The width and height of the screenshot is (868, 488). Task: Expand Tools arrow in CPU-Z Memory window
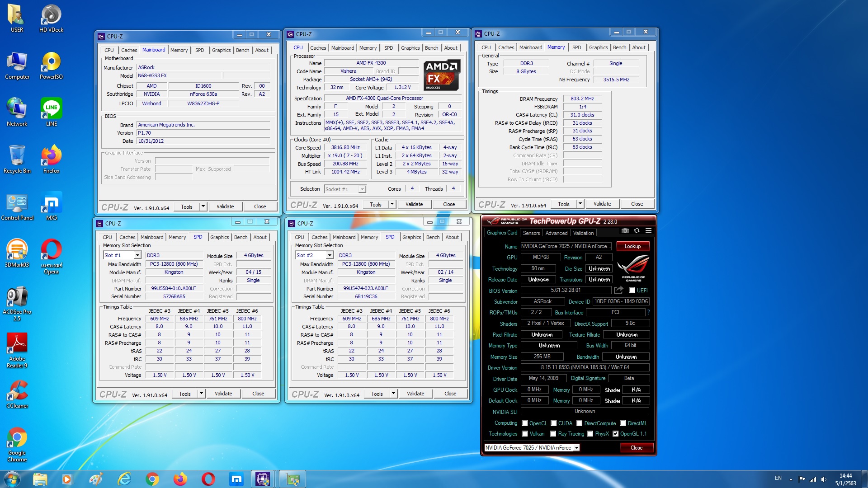point(580,204)
